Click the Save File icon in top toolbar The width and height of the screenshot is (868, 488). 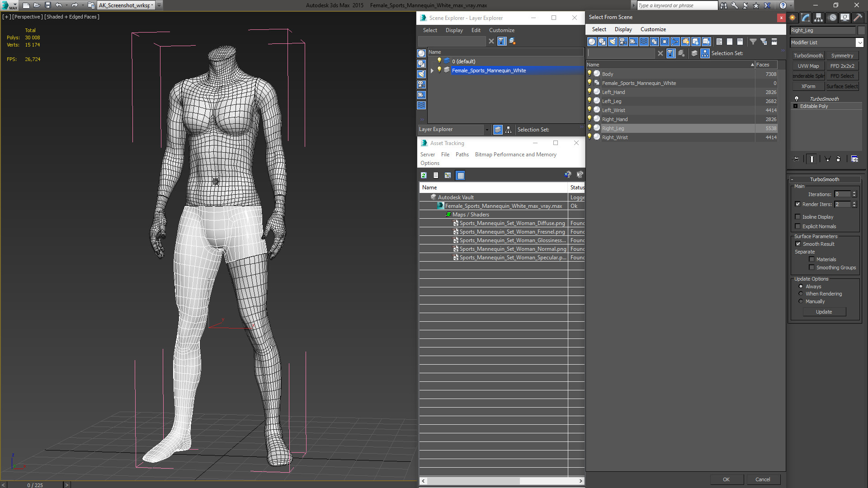tap(48, 5)
